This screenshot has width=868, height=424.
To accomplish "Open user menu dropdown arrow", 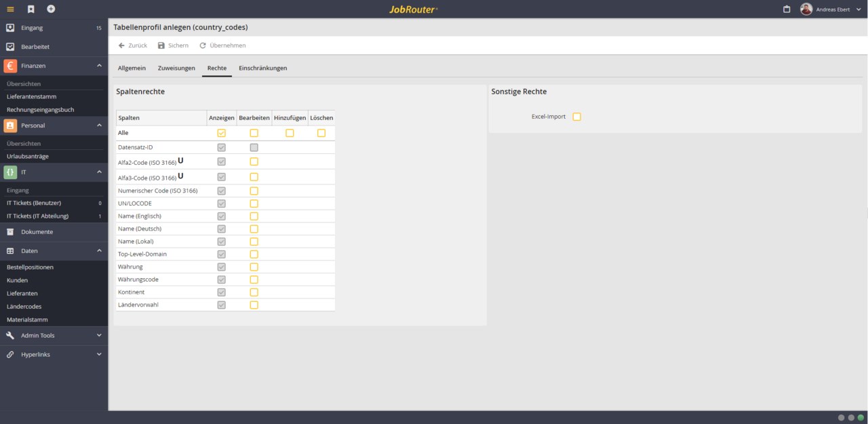I will (x=859, y=9).
